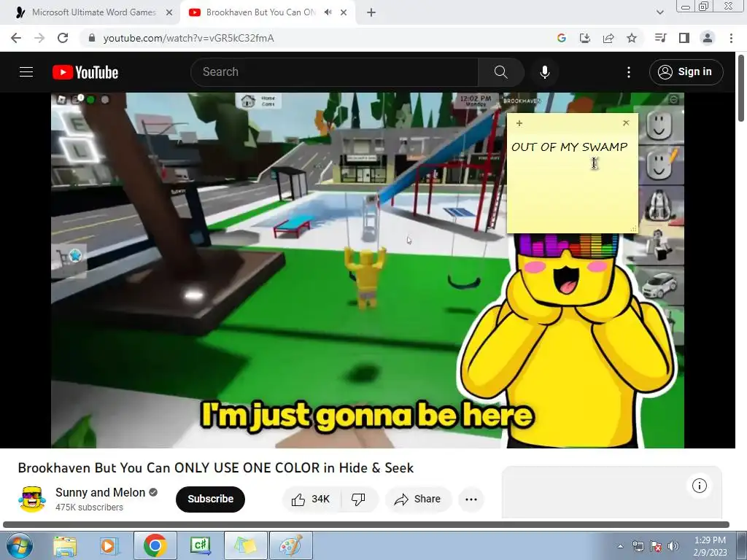The width and height of the screenshot is (747, 560).
Task: Click the volume speaker tray icon
Action: click(x=673, y=546)
